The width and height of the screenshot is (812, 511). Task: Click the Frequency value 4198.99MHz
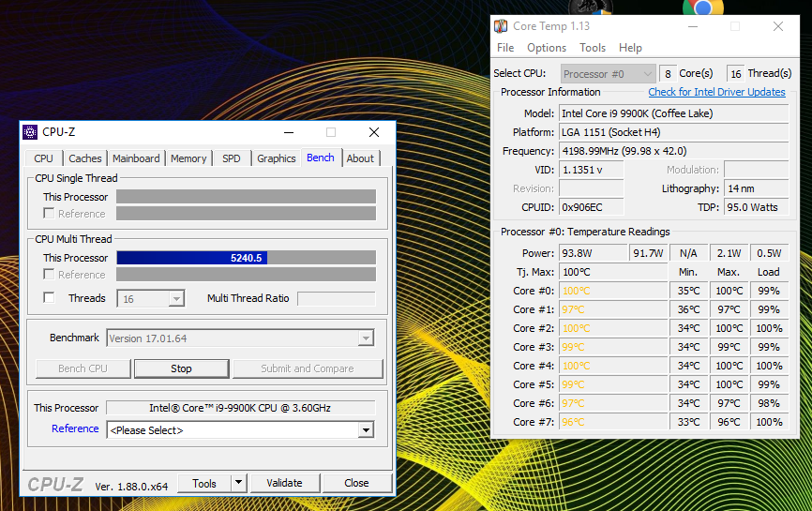674,151
